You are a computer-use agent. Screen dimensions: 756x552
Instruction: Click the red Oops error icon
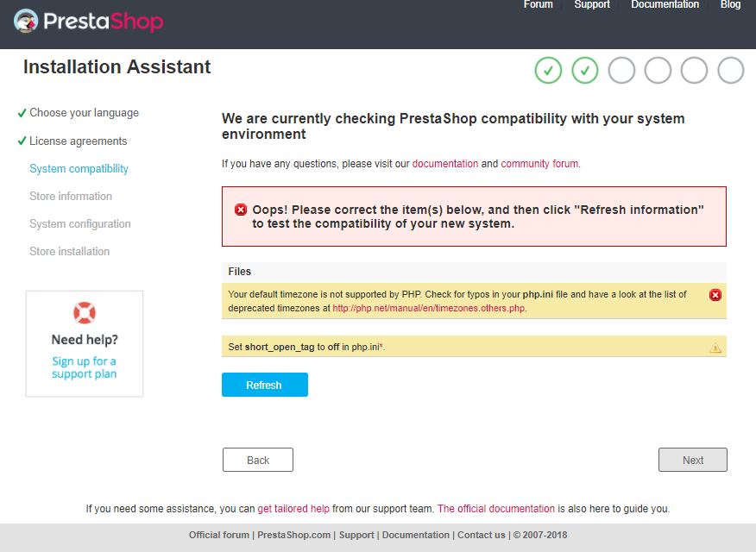(241, 210)
